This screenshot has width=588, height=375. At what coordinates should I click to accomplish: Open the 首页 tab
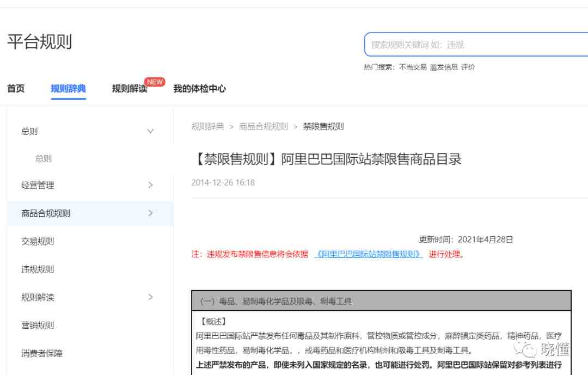[16, 89]
